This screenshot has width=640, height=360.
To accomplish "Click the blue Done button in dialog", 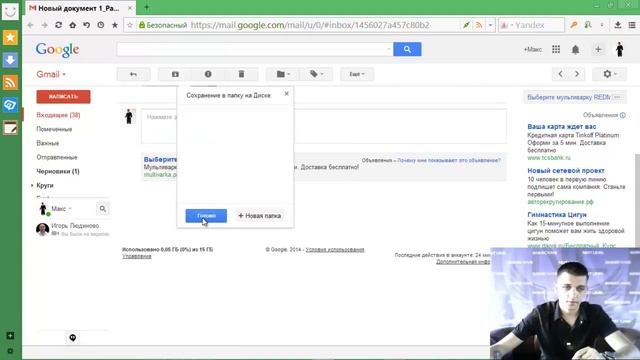I will click(x=206, y=216).
